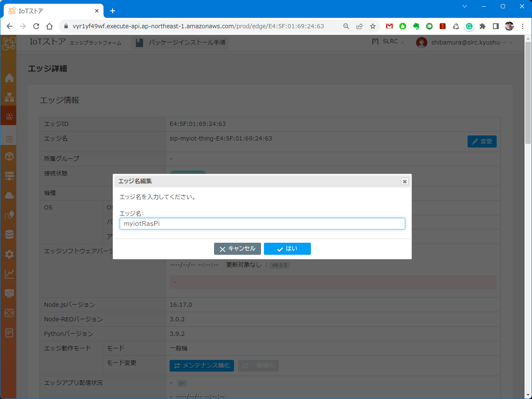Select the Node.js version 16.17.0 value

(x=181, y=305)
